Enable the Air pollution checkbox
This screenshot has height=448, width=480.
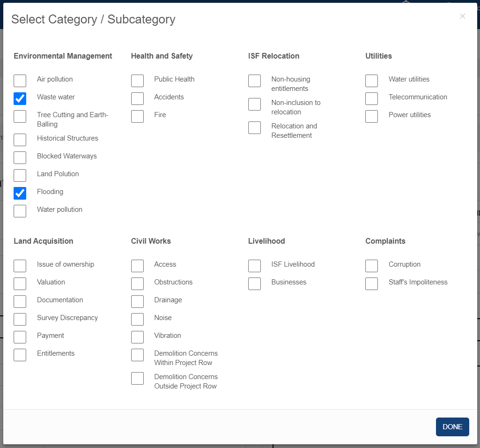(20, 81)
